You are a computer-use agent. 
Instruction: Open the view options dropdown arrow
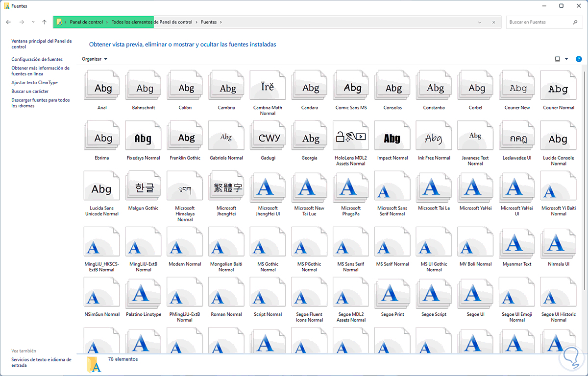[x=566, y=59]
